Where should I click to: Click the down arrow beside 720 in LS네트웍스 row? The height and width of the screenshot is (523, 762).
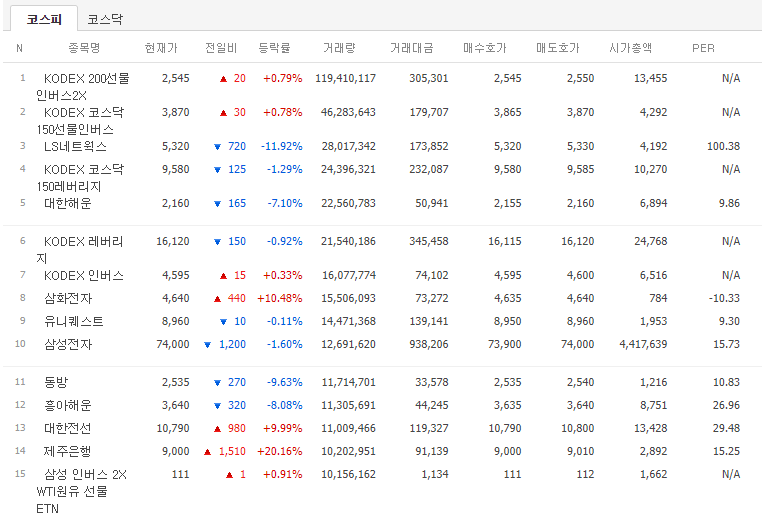click(x=217, y=147)
